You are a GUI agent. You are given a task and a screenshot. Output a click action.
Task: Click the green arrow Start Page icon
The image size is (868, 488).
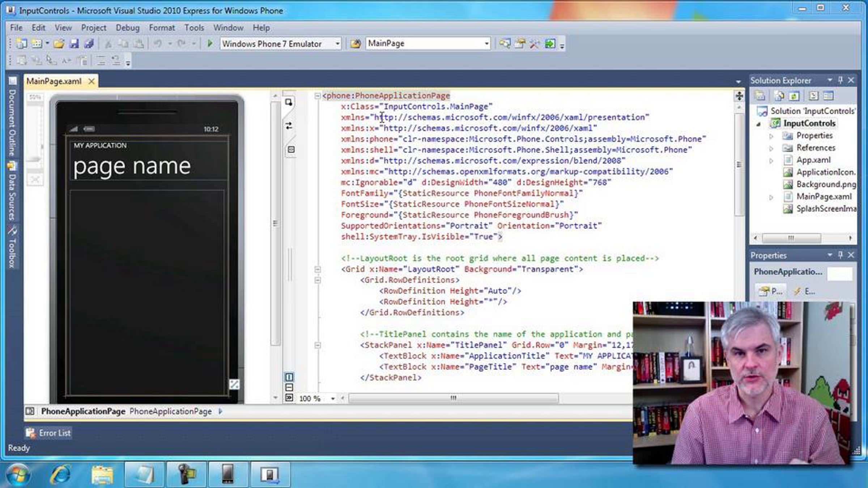(x=550, y=44)
